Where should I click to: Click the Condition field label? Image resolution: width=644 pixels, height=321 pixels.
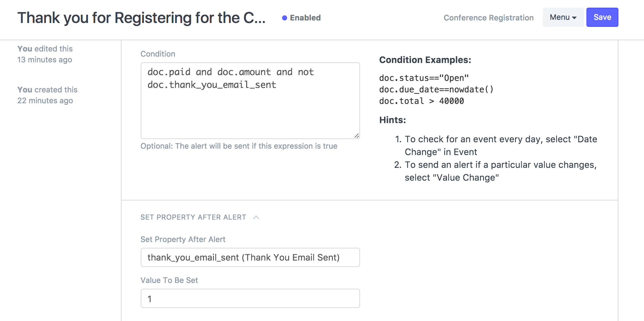(158, 54)
